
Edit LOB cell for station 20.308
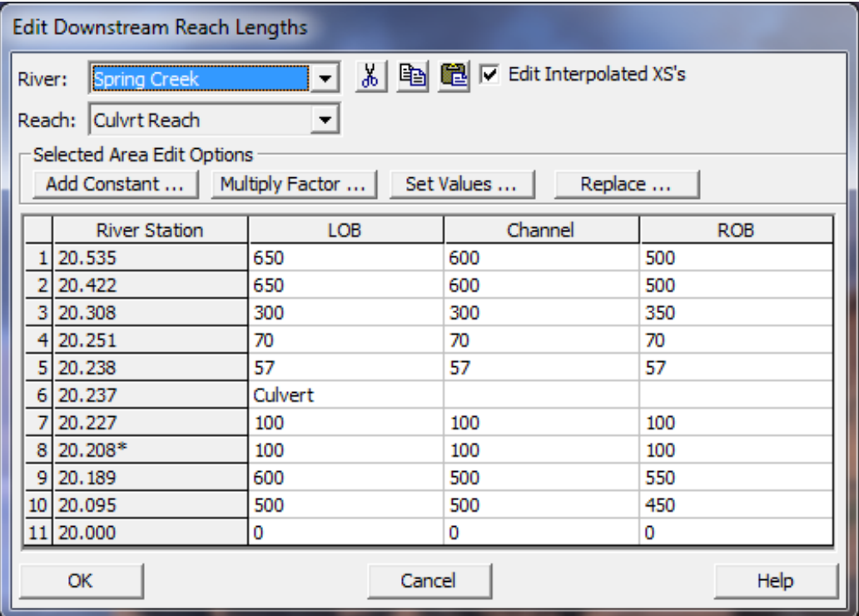pos(345,313)
